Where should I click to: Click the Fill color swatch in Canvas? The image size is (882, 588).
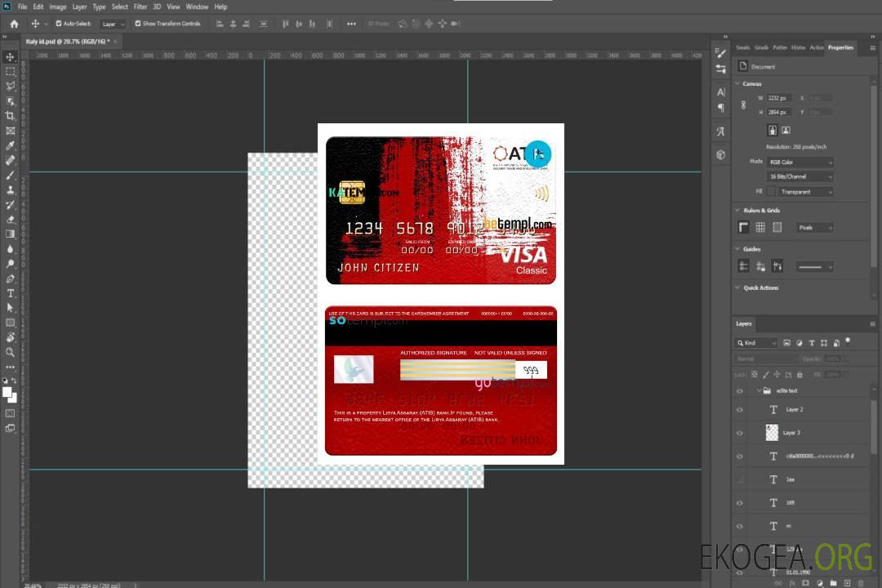click(x=772, y=192)
